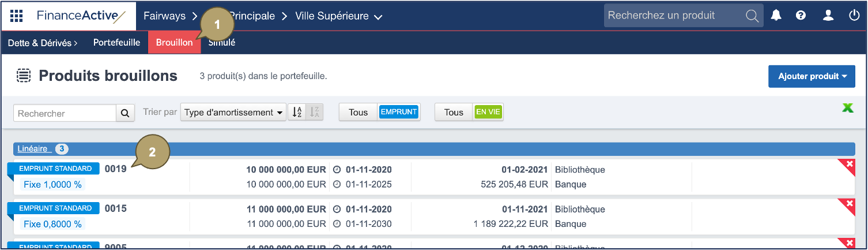This screenshot has width=868, height=250.
Task: Click the notifications bell icon
Action: coord(776,16)
